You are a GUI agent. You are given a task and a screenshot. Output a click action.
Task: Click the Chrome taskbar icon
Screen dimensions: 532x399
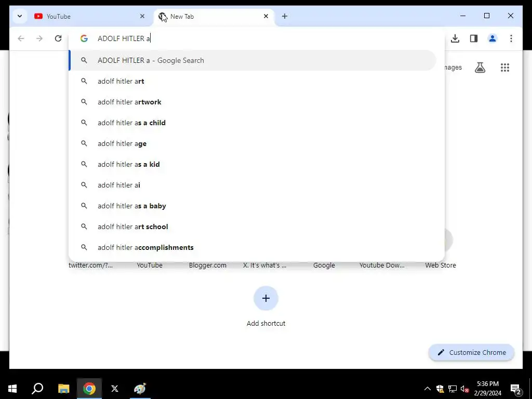[x=89, y=389]
